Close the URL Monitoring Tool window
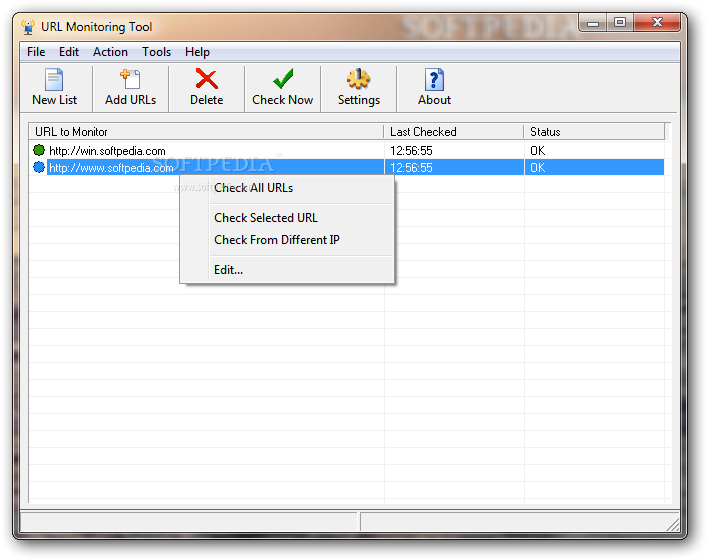 click(657, 23)
